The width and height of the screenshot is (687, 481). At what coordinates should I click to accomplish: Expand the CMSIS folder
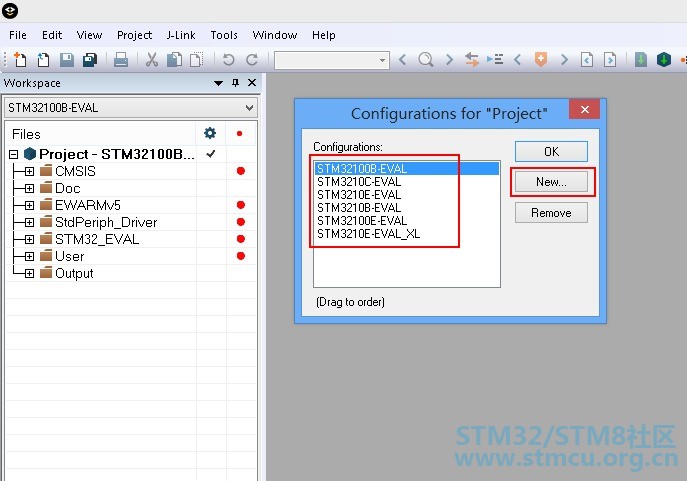click(29, 171)
